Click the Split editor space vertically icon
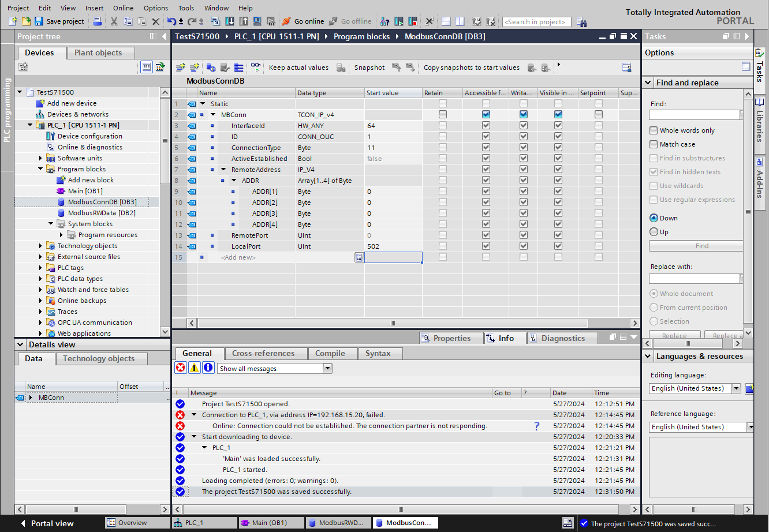Image resolution: width=769 pixels, height=532 pixels. click(460, 21)
